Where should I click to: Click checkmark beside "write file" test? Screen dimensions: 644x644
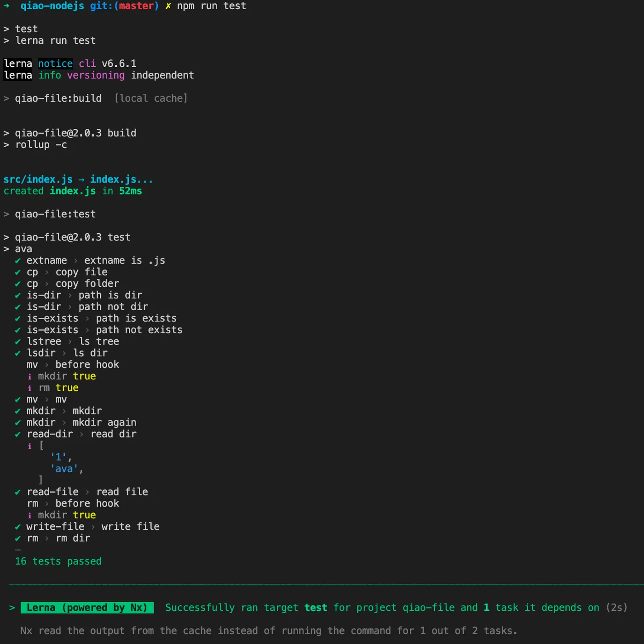[x=18, y=527]
